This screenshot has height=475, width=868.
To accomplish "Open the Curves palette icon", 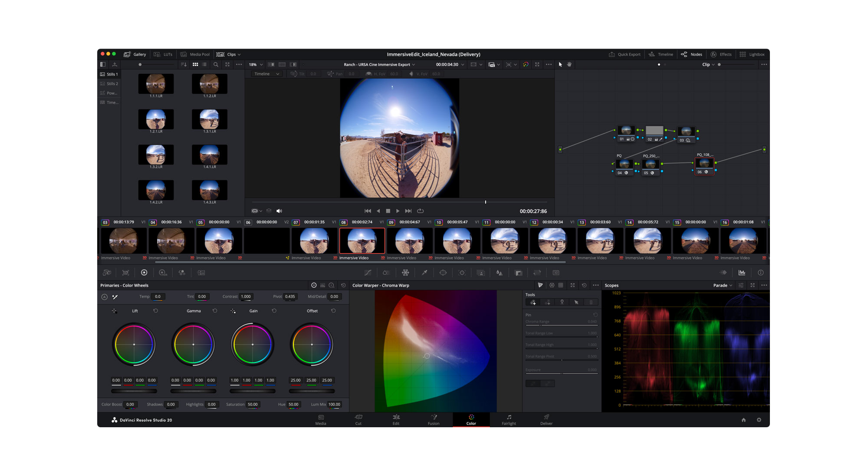I will click(368, 273).
